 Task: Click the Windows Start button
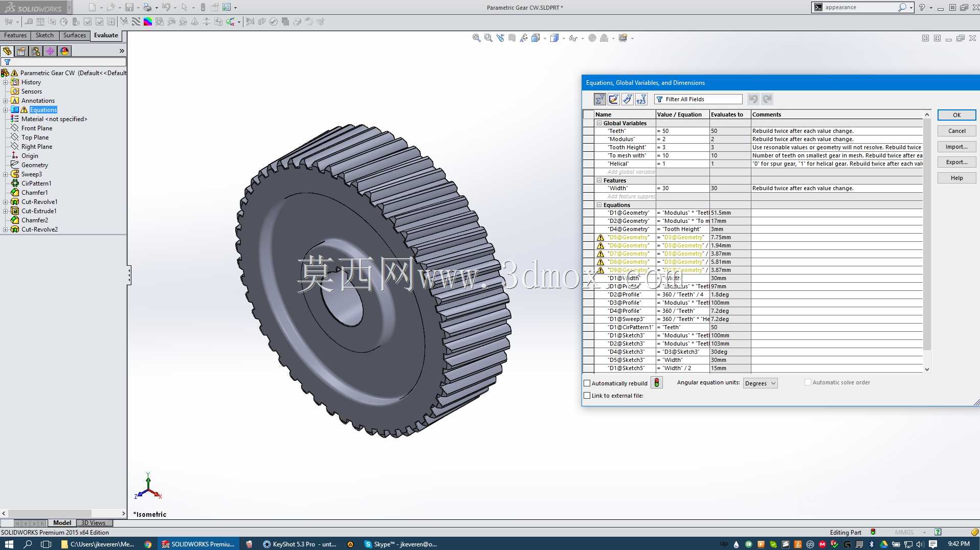pyautogui.click(x=9, y=544)
